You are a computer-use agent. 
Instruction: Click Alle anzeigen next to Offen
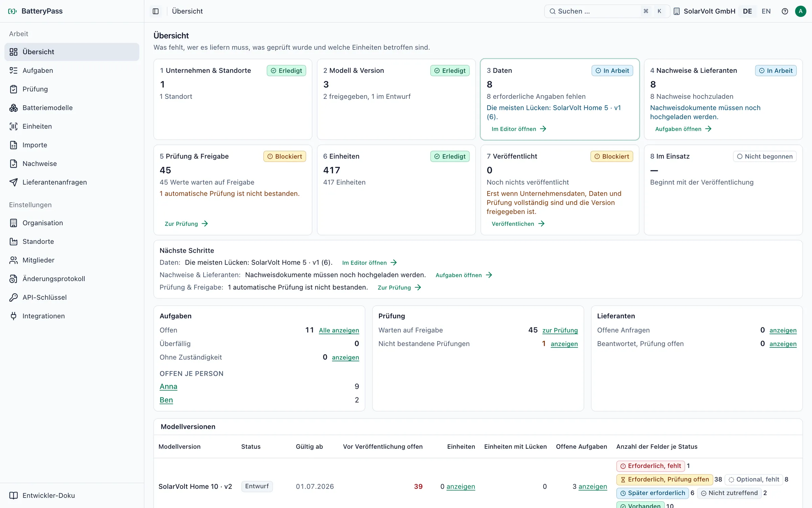click(339, 330)
